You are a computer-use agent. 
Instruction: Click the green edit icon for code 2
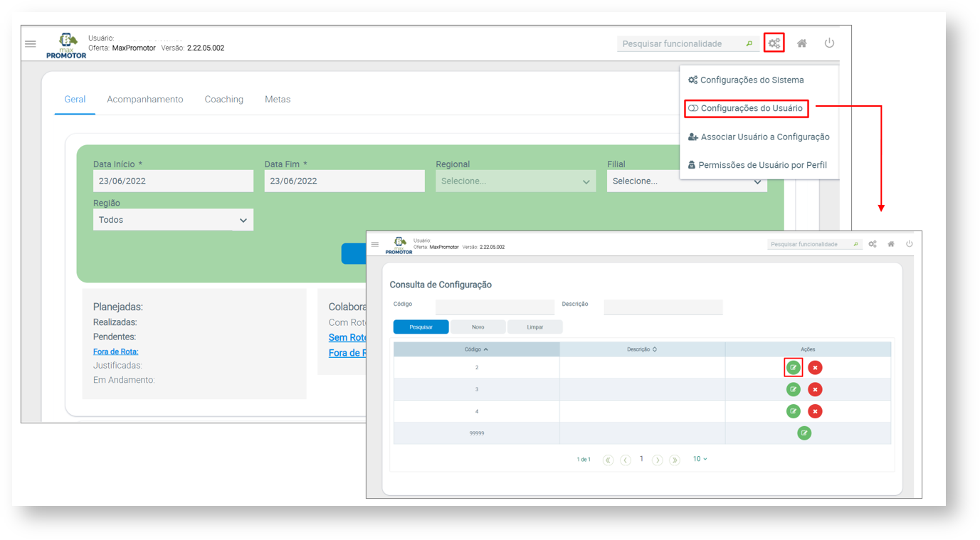tap(793, 368)
